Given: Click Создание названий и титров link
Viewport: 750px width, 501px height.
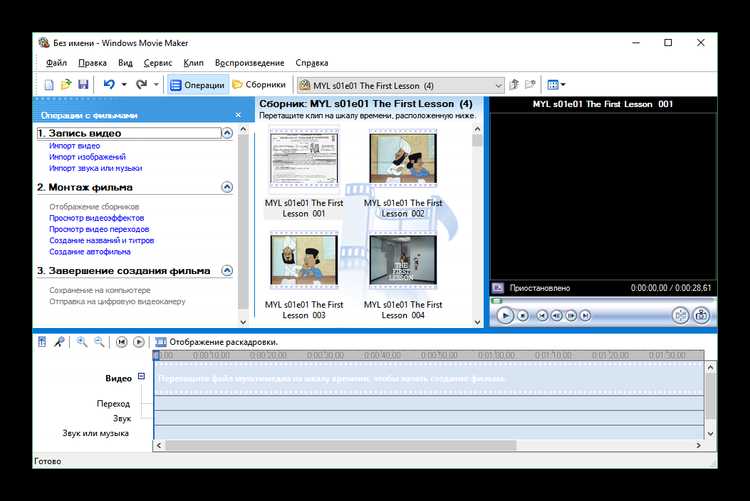Looking at the screenshot, I should [x=101, y=240].
